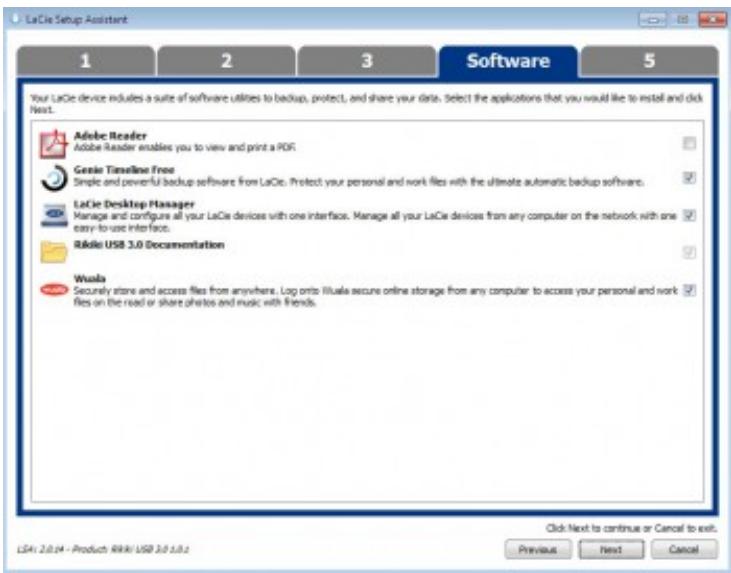Screen dimensions: 731x573
Task: Uncheck the LaCie Desktop Manager checkbox
Action: pos(689,215)
